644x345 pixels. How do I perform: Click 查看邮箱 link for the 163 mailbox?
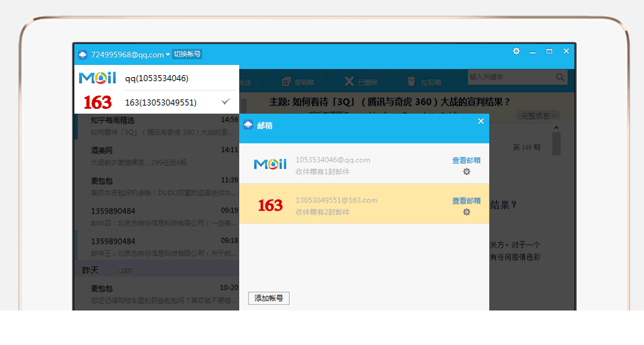[466, 200]
